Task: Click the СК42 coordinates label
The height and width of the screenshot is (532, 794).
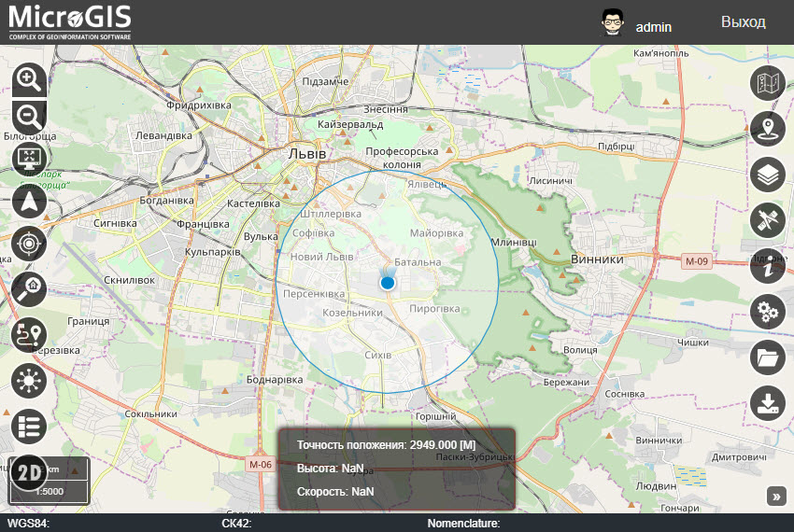Action: pos(236,523)
